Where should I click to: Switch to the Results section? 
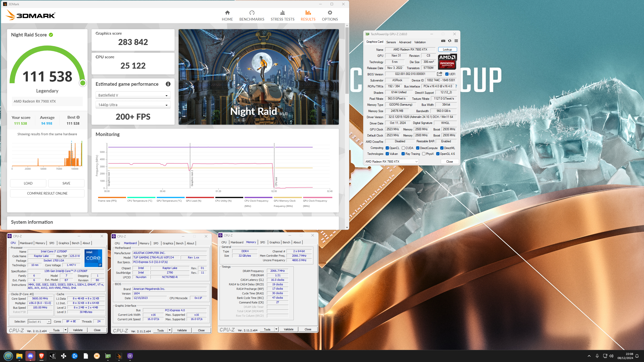[x=308, y=16]
